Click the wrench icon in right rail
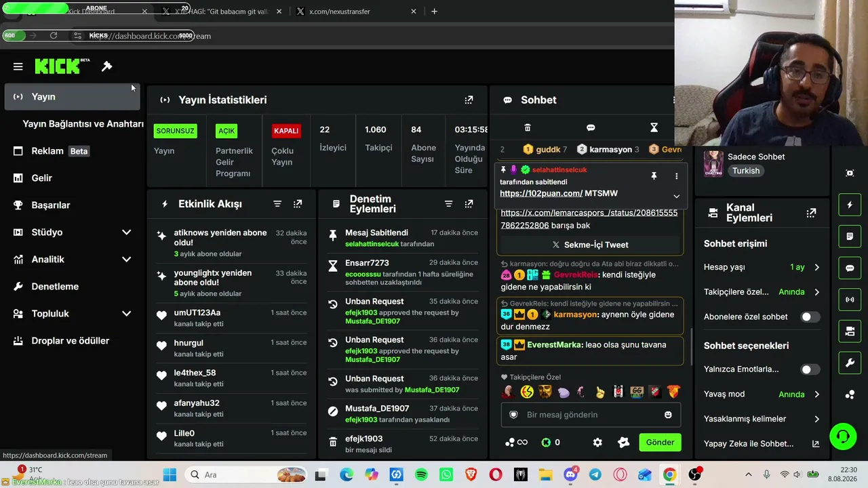 point(850,363)
